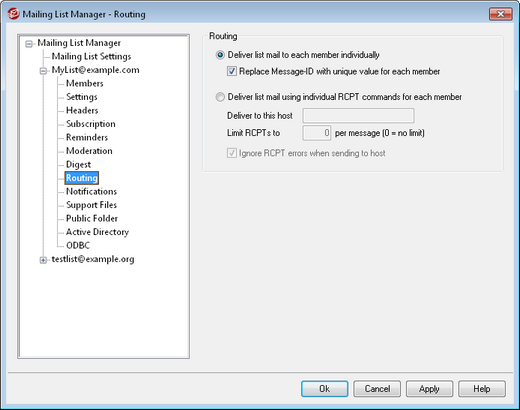Click the Apply button
The height and width of the screenshot is (410, 520).
[429, 389]
